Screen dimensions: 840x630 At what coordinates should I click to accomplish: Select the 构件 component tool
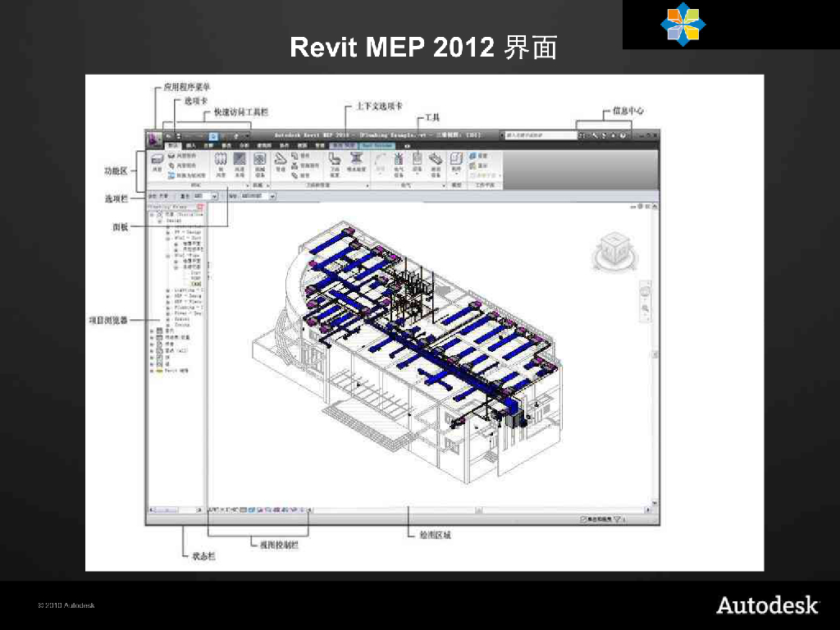pos(456,163)
